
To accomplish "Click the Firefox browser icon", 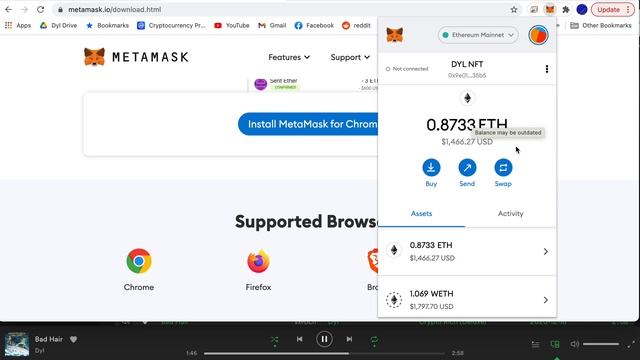I will (x=258, y=261).
